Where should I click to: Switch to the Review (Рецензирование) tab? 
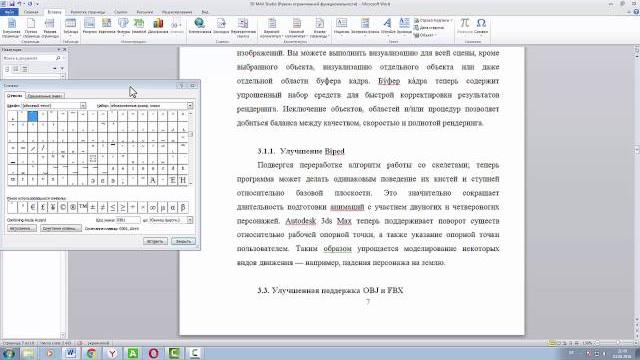click(177, 12)
